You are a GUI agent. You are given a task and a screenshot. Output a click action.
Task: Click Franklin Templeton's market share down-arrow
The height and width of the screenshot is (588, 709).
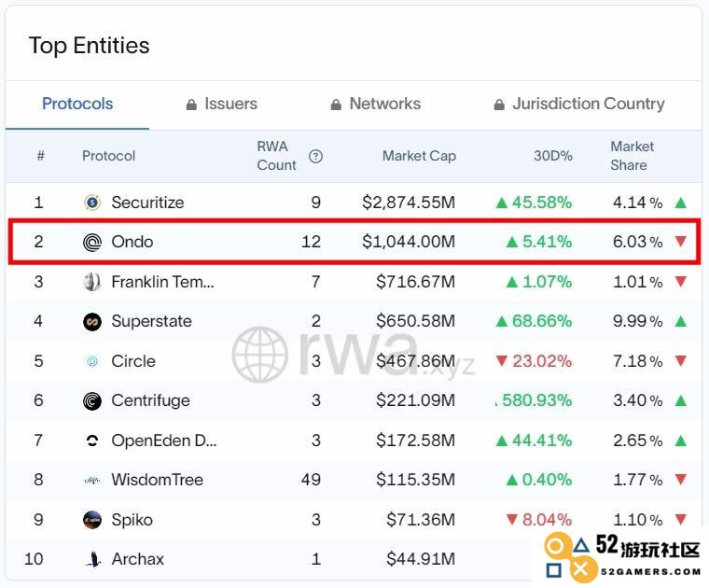point(680,281)
